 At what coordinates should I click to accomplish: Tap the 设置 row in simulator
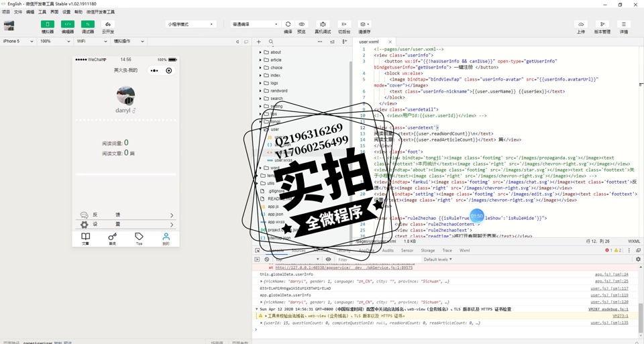point(125,225)
